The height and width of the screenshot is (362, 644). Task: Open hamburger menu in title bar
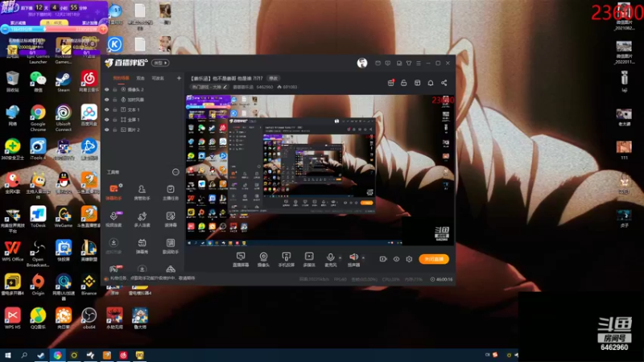[419, 64]
